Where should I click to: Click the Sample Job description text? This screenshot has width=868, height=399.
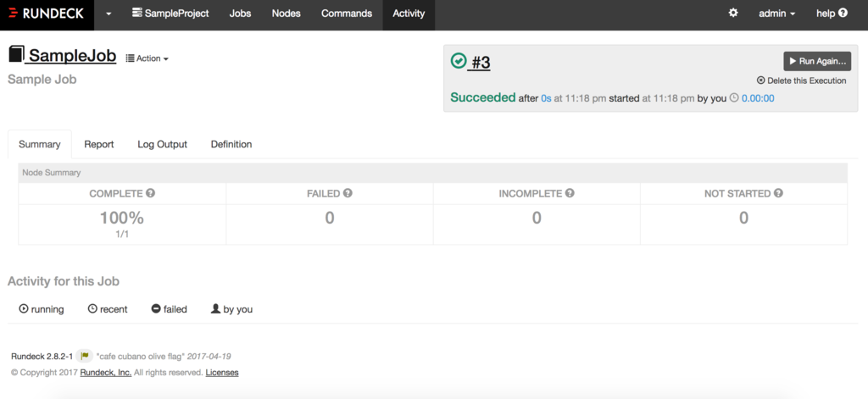(42, 79)
